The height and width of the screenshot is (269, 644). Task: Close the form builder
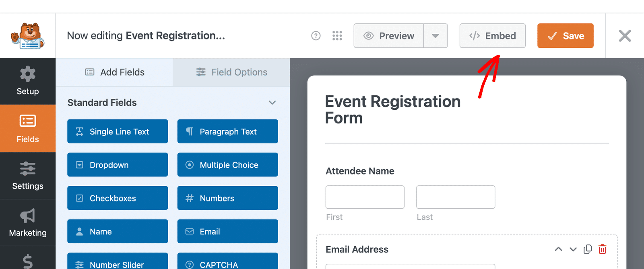click(x=625, y=36)
